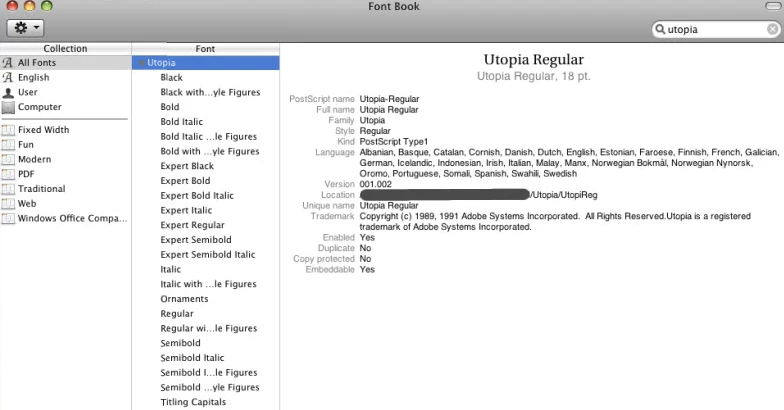Select the Bold Italic style
The image size is (784, 410).
[x=182, y=122]
